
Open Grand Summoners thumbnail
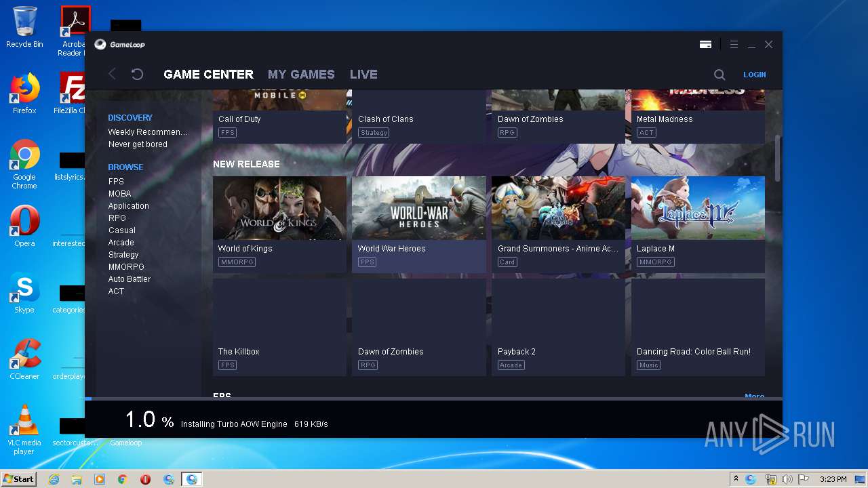tap(559, 208)
